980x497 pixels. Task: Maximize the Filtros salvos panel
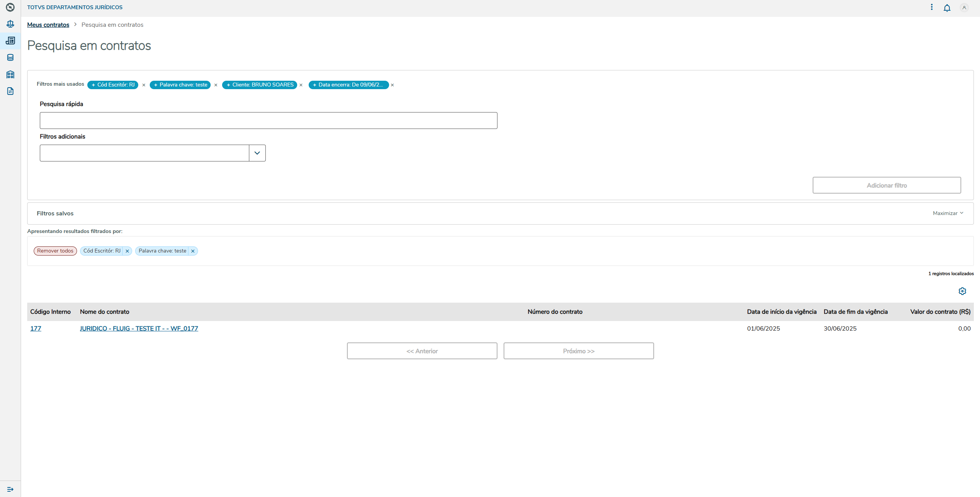(947, 213)
